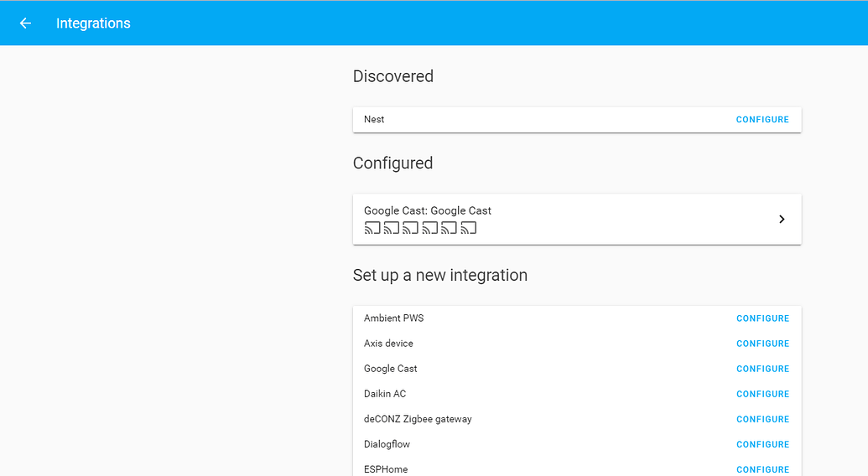This screenshot has width=868, height=476.
Task: Click the Daikin AC label
Action: coord(385,394)
